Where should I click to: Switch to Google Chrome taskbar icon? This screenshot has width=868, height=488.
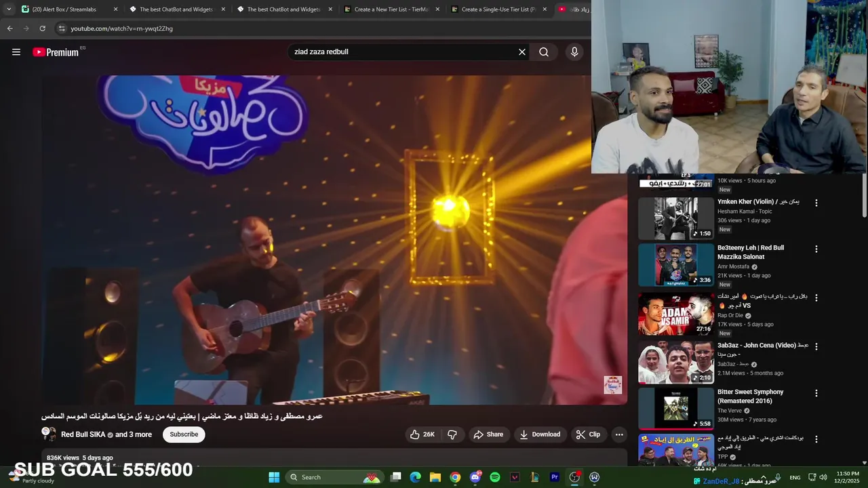(455, 477)
